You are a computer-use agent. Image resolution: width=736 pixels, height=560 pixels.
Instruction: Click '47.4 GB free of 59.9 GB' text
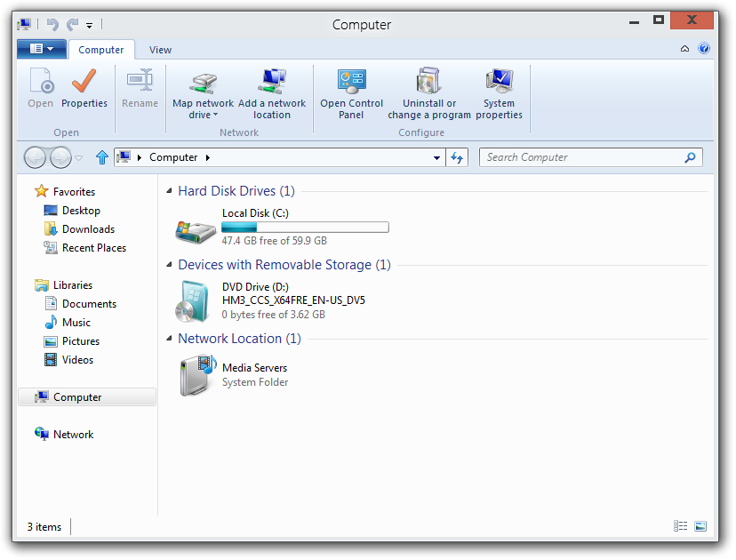tap(274, 241)
